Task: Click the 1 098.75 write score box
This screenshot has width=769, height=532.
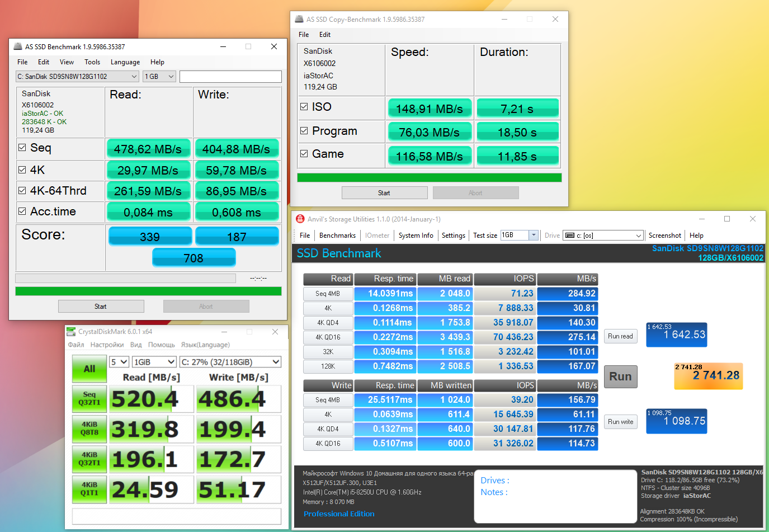Action: pos(677,421)
